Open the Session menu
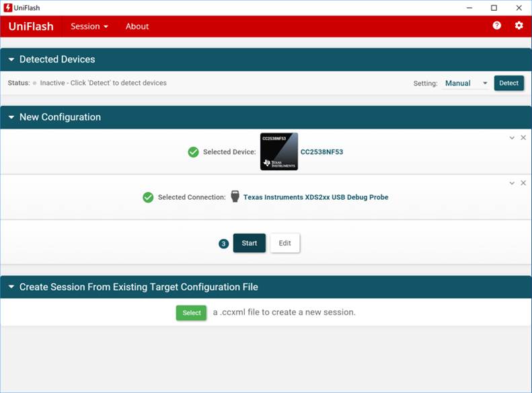The image size is (532, 393). coord(89,26)
